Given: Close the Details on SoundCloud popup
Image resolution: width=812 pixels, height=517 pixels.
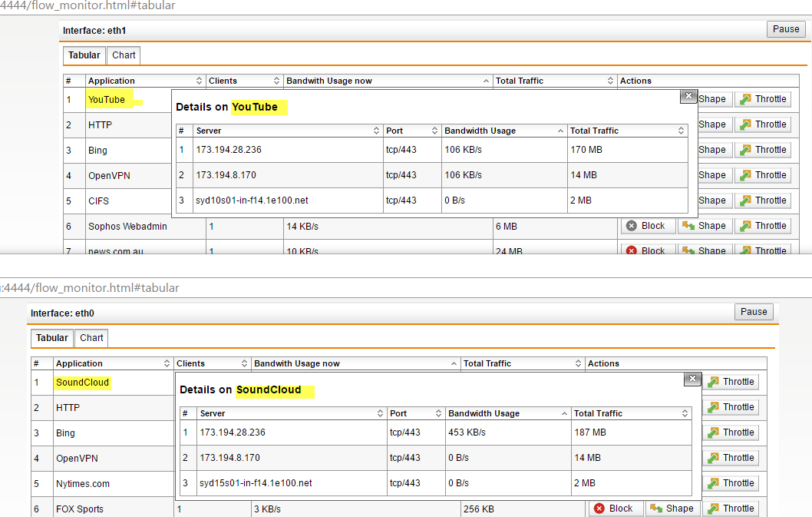Looking at the screenshot, I should click(x=692, y=379).
